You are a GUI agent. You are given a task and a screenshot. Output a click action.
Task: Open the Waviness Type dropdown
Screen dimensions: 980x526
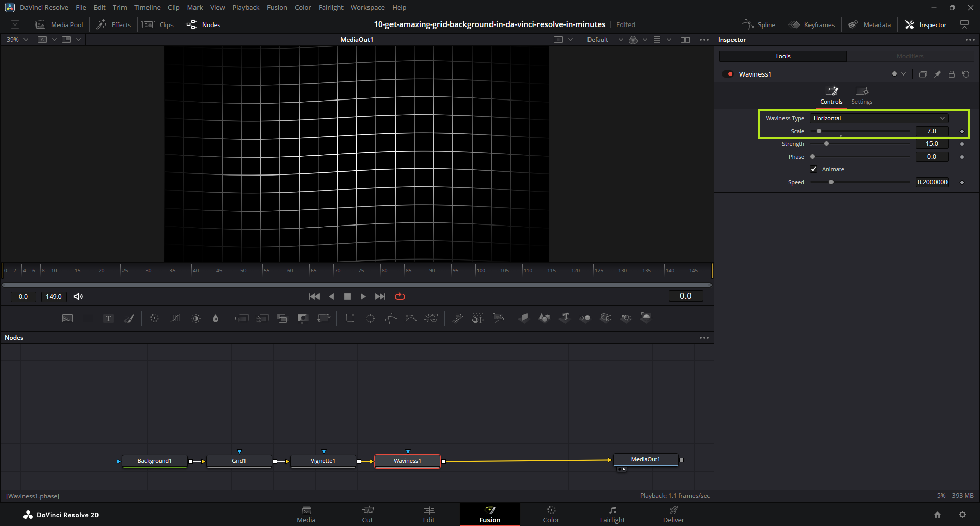tap(878, 118)
